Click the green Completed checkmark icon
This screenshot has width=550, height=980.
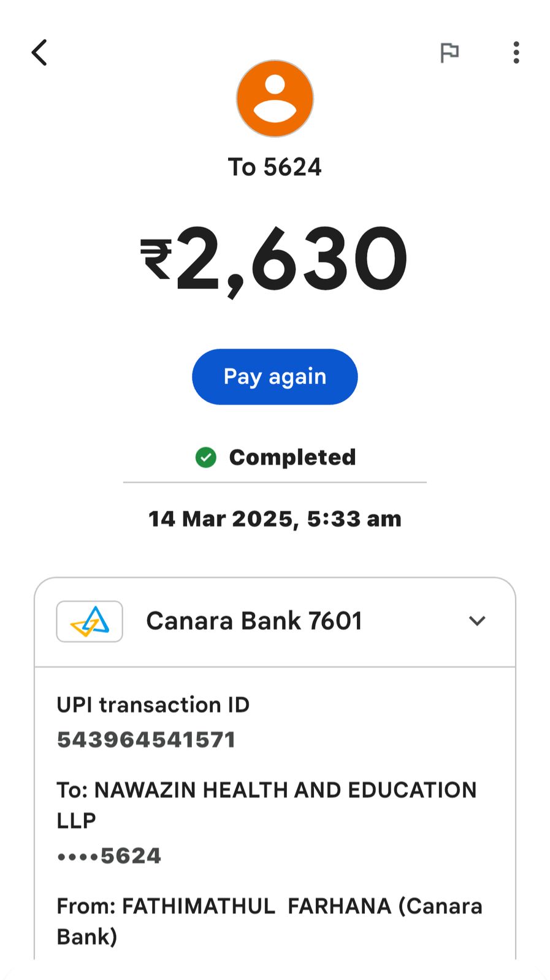tap(206, 457)
